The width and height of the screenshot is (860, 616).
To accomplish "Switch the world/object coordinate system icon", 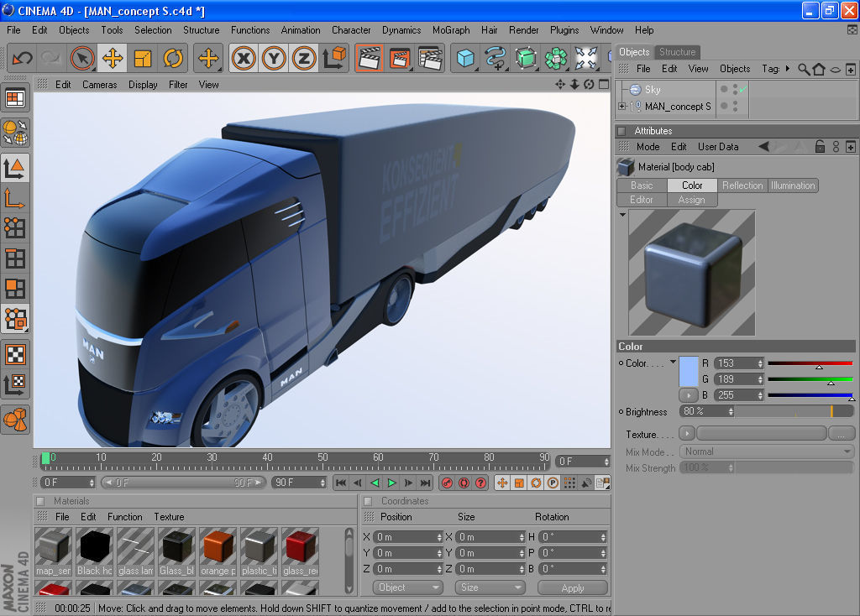I will 334,58.
